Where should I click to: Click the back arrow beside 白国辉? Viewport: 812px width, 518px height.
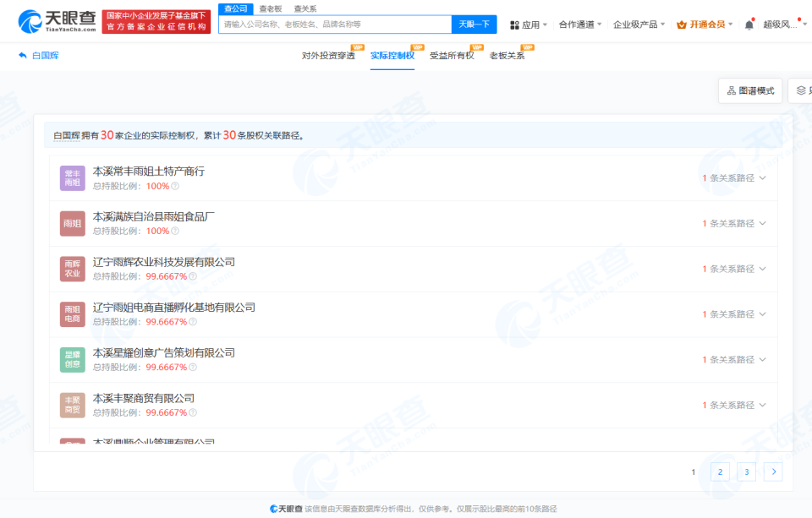22,56
